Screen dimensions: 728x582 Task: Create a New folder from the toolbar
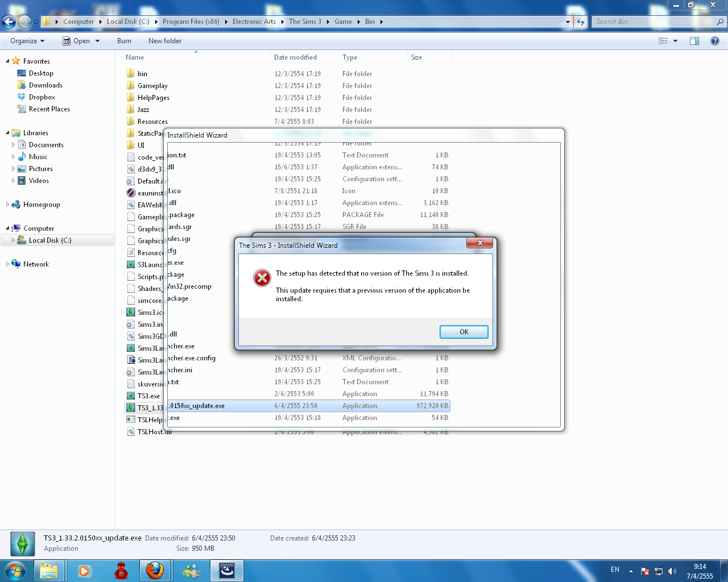pyautogui.click(x=165, y=41)
